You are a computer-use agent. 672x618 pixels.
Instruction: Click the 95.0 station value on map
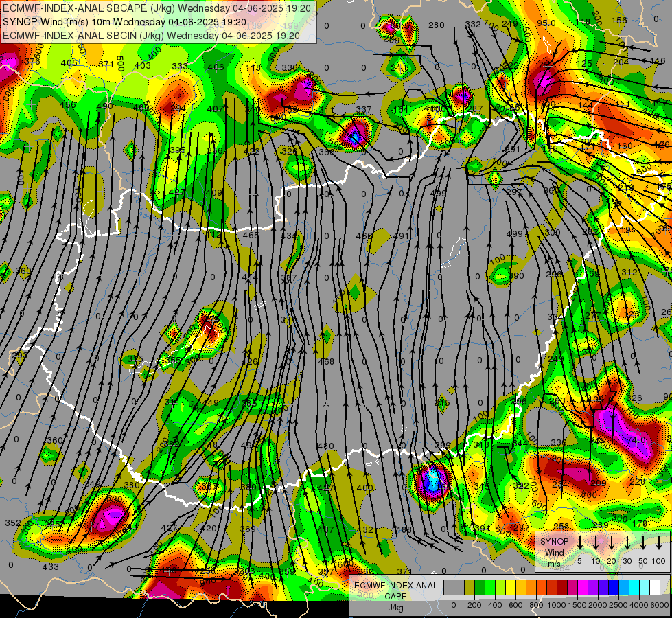(546, 23)
